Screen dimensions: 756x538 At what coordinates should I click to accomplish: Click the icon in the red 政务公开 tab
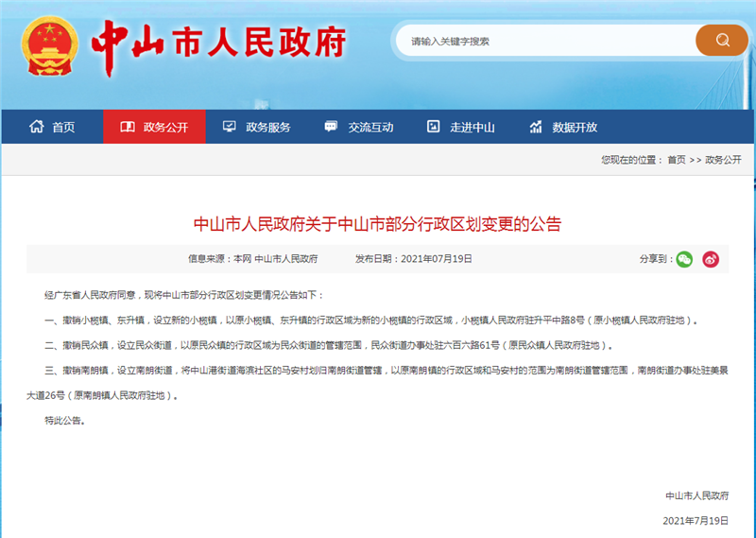(127, 127)
